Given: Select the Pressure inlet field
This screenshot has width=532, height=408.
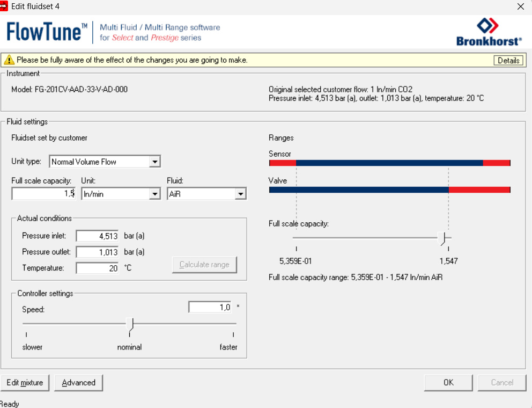Looking at the screenshot, I should [97, 236].
